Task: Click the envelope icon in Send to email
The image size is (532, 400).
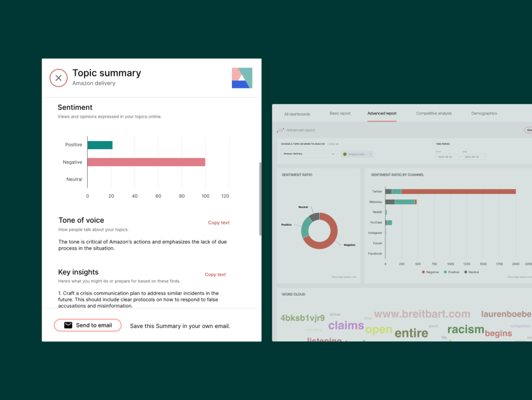Action: (x=68, y=325)
